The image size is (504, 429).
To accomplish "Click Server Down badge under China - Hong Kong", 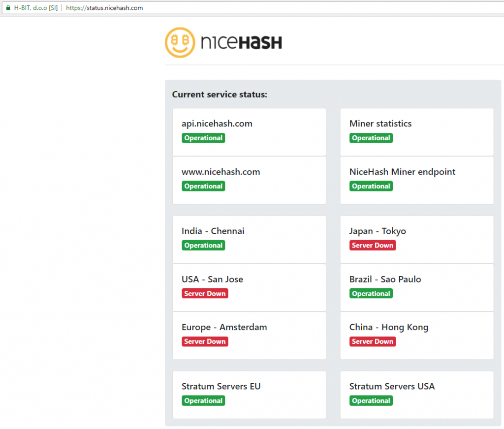I will point(373,341).
